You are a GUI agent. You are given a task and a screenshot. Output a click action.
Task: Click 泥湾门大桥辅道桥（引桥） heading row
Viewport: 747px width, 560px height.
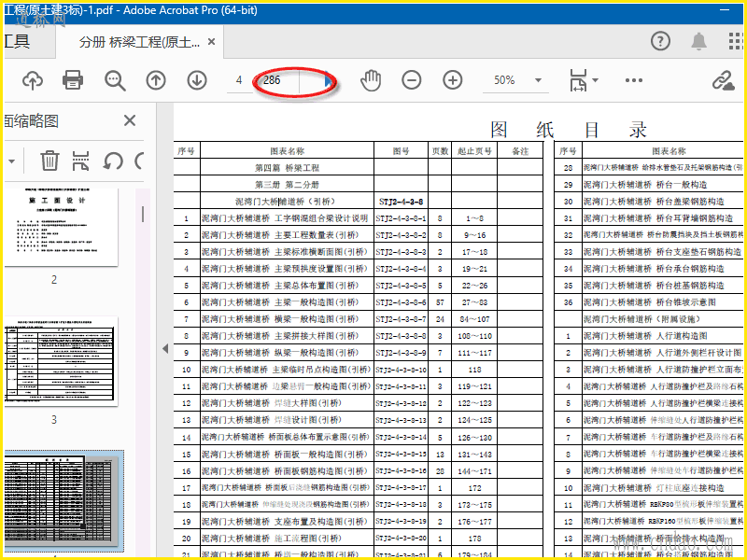pyautogui.click(x=287, y=202)
